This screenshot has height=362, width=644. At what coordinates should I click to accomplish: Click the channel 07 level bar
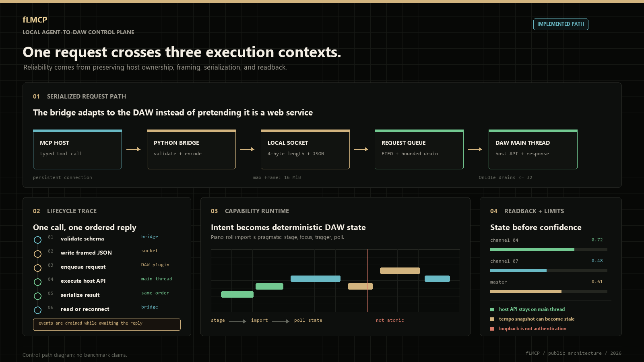(549, 271)
